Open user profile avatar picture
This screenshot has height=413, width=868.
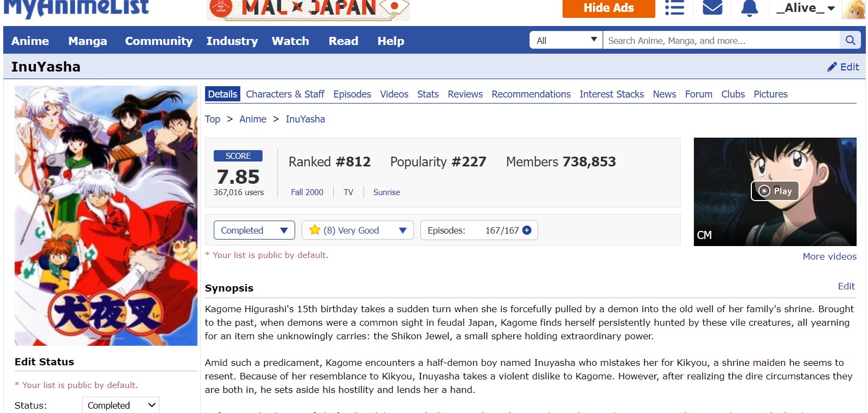(853, 9)
